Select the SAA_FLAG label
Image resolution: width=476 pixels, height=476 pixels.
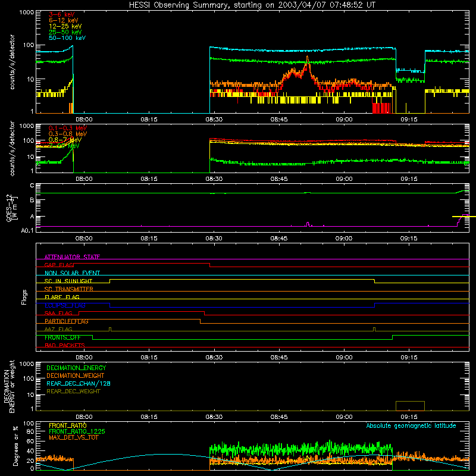point(58,313)
